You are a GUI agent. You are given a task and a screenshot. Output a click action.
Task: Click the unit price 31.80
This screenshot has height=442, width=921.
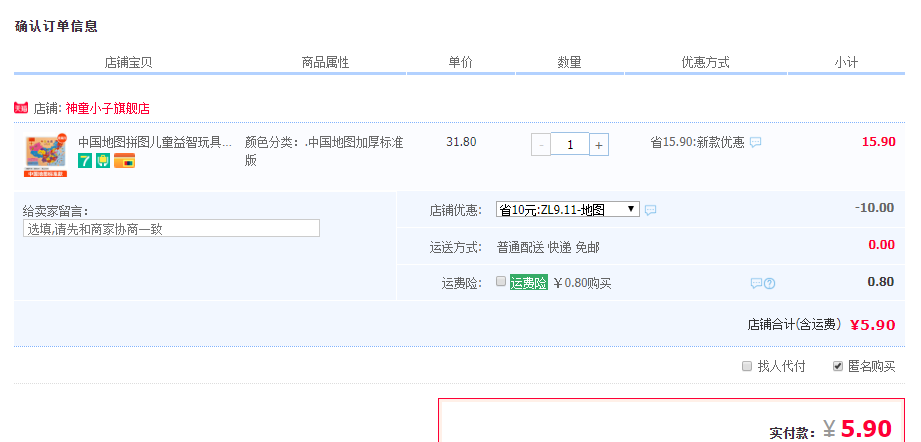coord(461,141)
